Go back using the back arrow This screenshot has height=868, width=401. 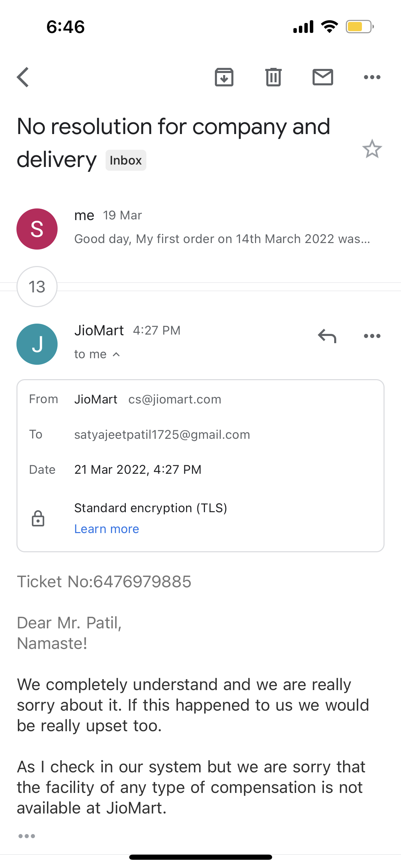click(x=23, y=77)
